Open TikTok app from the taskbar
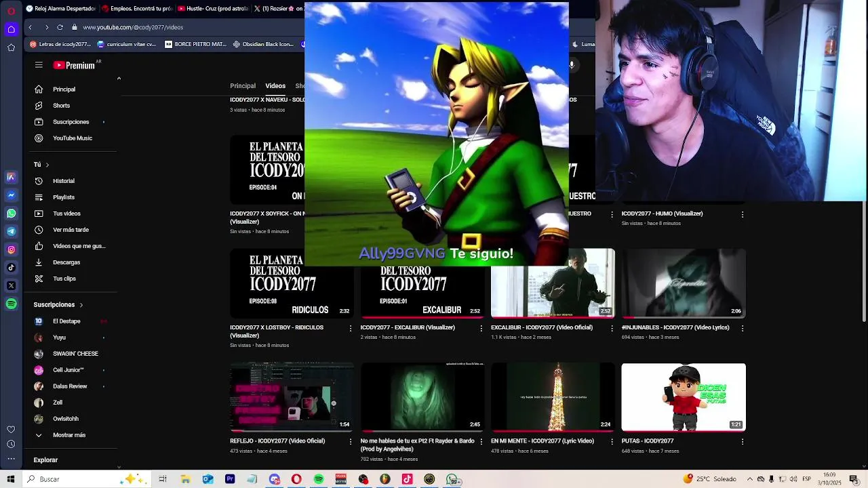Viewport: 868px width, 488px height. click(408, 479)
